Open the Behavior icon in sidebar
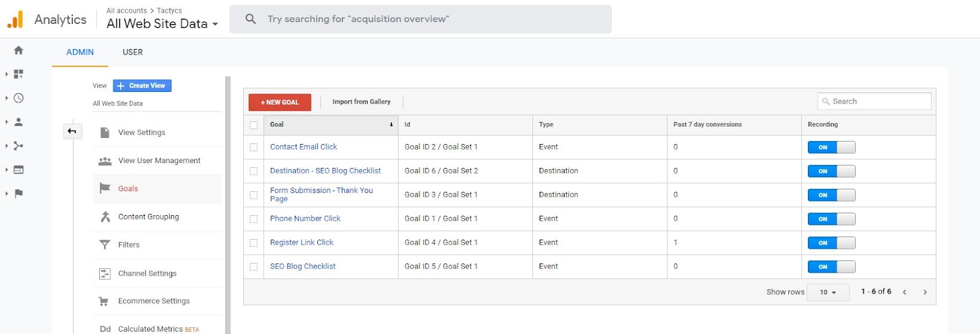 point(18,170)
